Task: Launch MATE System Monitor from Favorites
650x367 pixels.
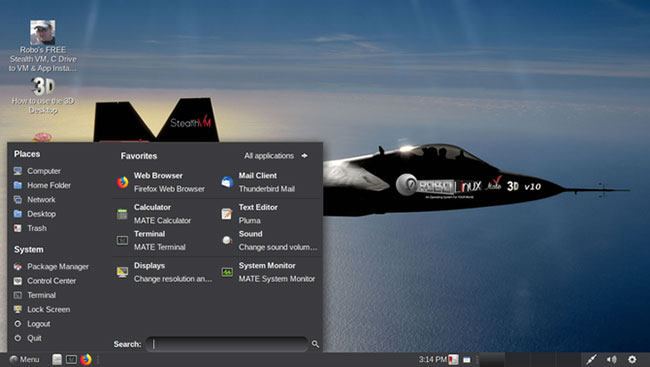Action: coord(269,272)
